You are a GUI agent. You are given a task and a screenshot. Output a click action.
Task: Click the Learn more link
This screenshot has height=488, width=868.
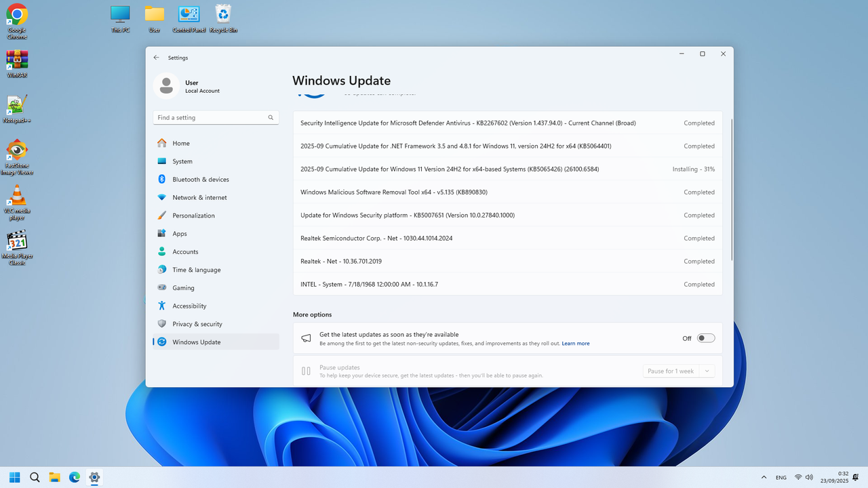576,344
